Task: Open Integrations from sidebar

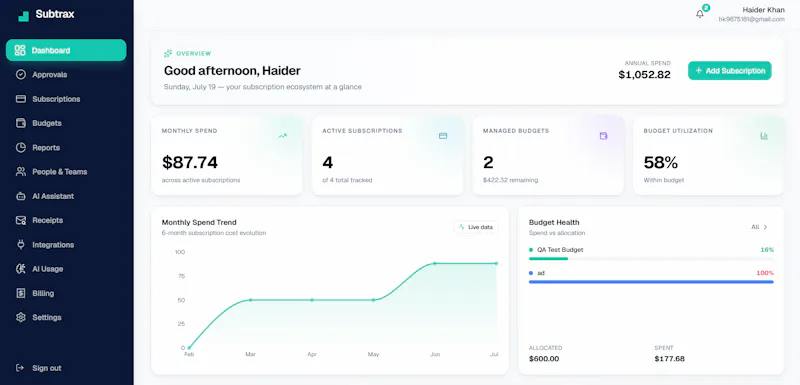Action: click(66, 245)
